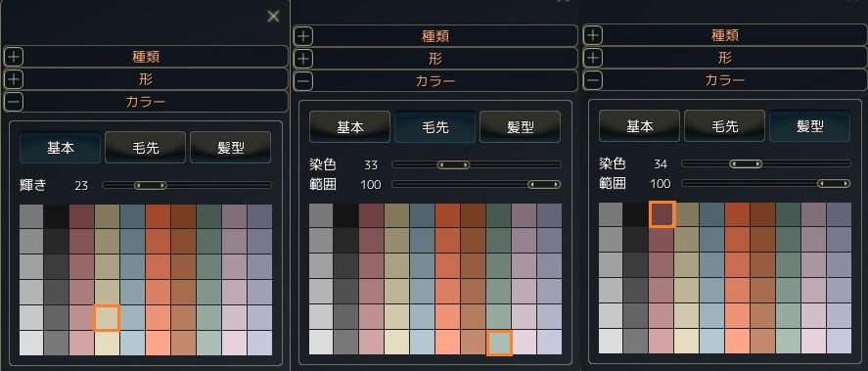This screenshot has height=371, width=868.
Task: Click plus icon beside 種類 in right panel
Action: pyautogui.click(x=593, y=36)
